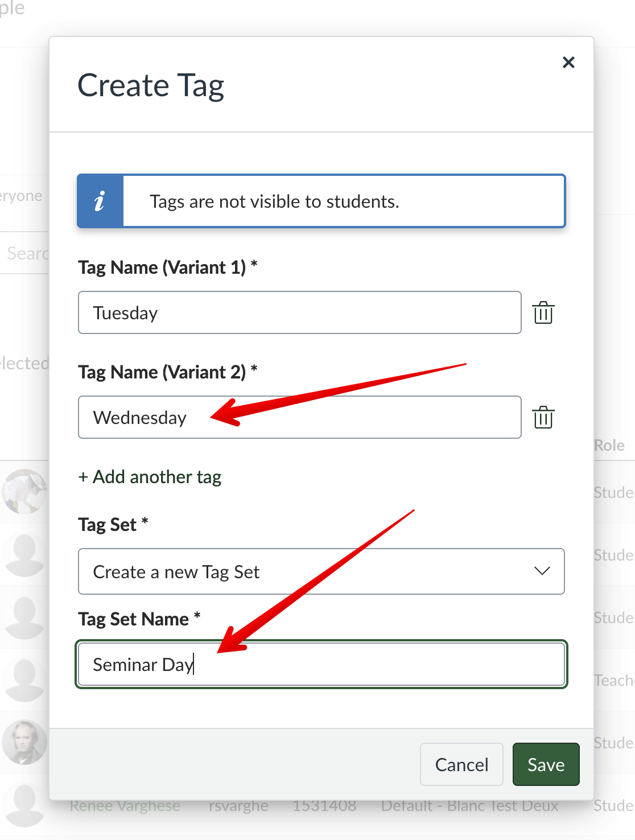Open the Tag Set dropdown
Viewport: 635px width, 840px height.
(321, 571)
